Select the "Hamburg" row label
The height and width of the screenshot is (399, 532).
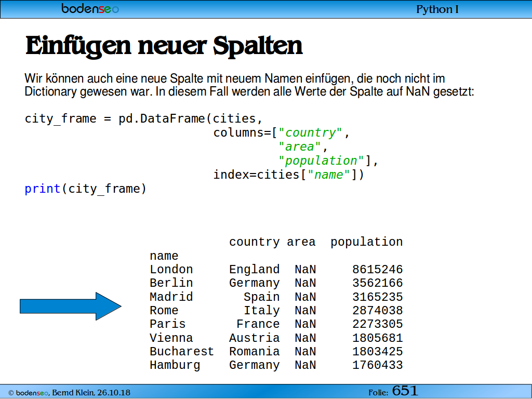175,365
